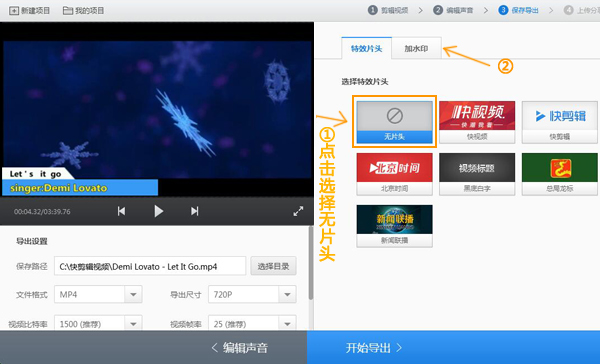This screenshot has height=364, width=600.
Task: Switch to the 加水印 watermark tab
Action: click(416, 48)
